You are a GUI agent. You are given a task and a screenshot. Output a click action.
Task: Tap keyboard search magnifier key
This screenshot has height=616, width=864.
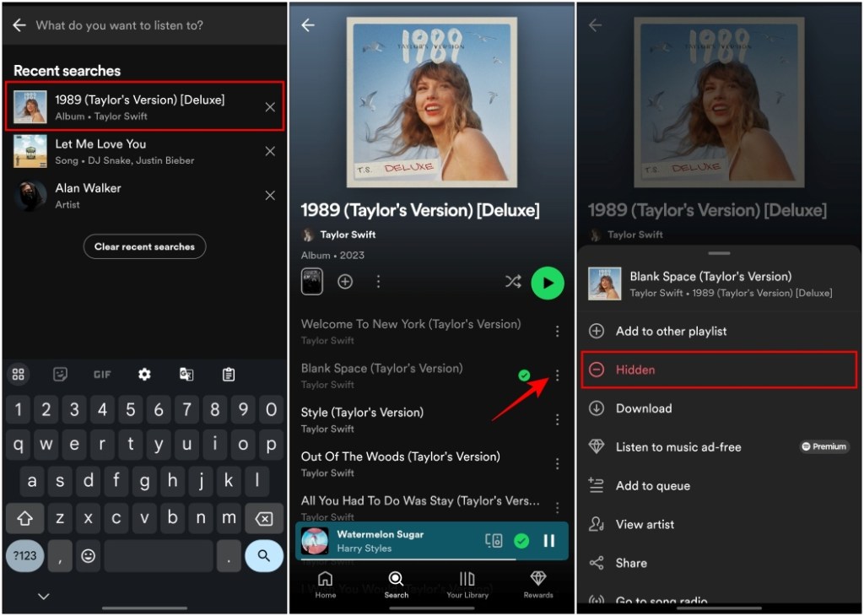pyautogui.click(x=264, y=555)
